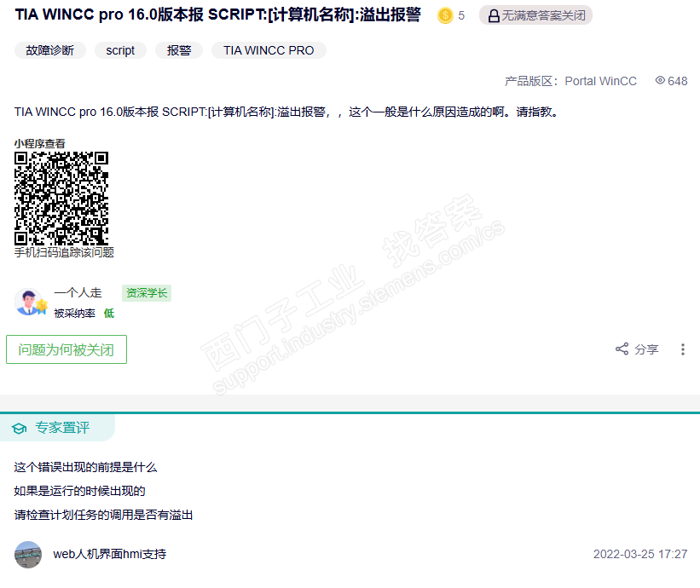Viewport: 700px width, 588px height.
Task: Click the line 如果是运行的时候出现的
Action: (x=80, y=491)
